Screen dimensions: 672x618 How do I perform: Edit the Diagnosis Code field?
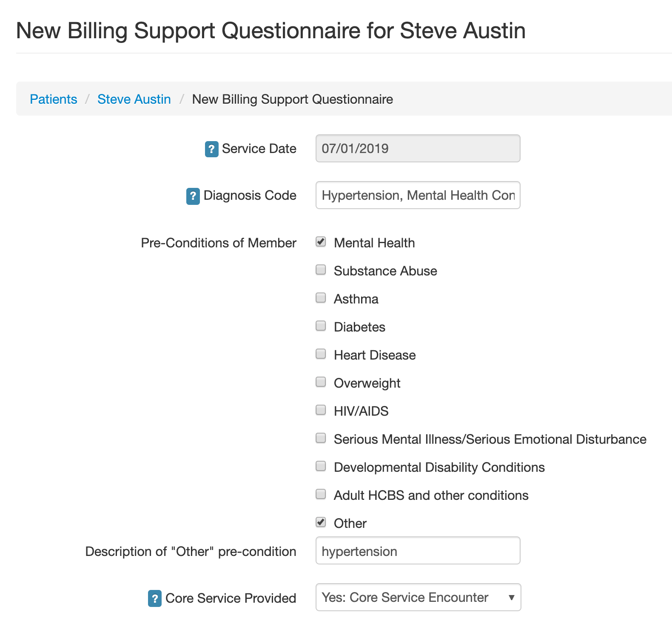pyautogui.click(x=418, y=195)
